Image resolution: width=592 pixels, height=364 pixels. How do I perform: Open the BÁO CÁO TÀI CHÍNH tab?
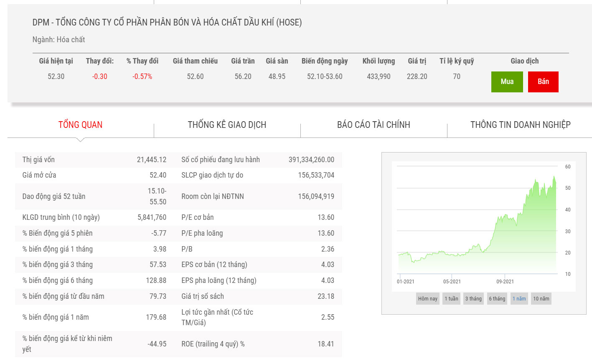(373, 125)
